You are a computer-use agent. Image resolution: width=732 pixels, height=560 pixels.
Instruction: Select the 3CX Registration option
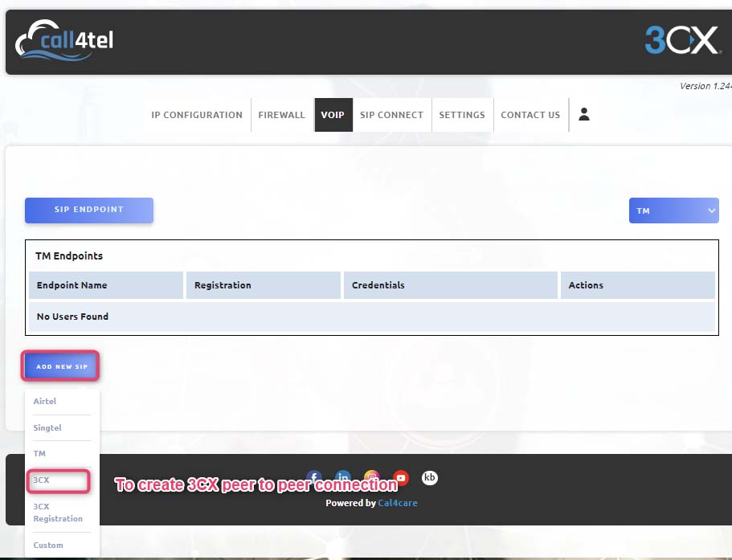[58, 513]
